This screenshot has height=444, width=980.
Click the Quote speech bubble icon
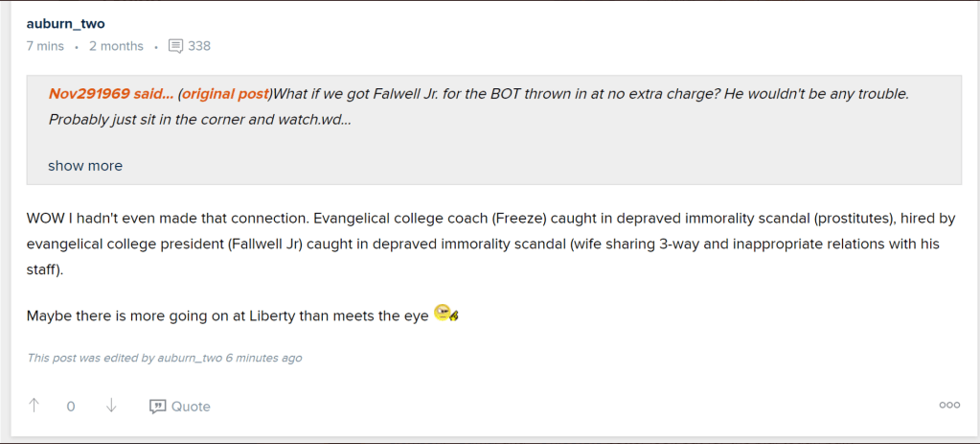(158, 407)
